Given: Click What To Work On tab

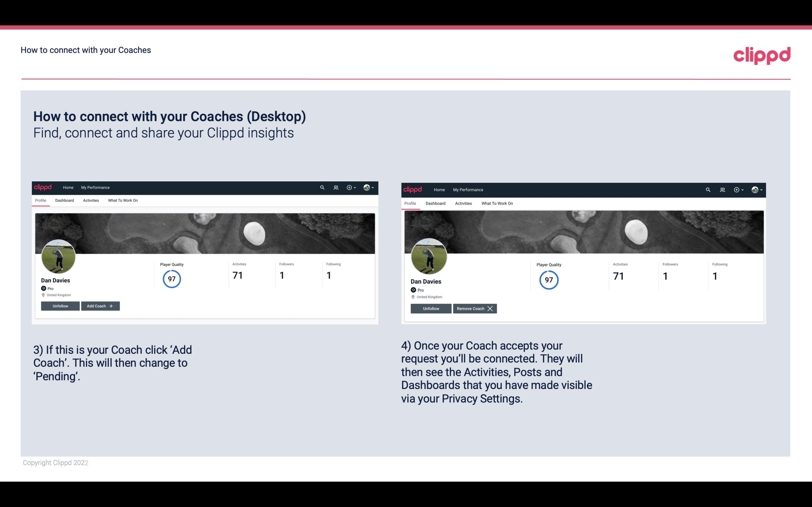Looking at the screenshot, I should pyautogui.click(x=123, y=200).
